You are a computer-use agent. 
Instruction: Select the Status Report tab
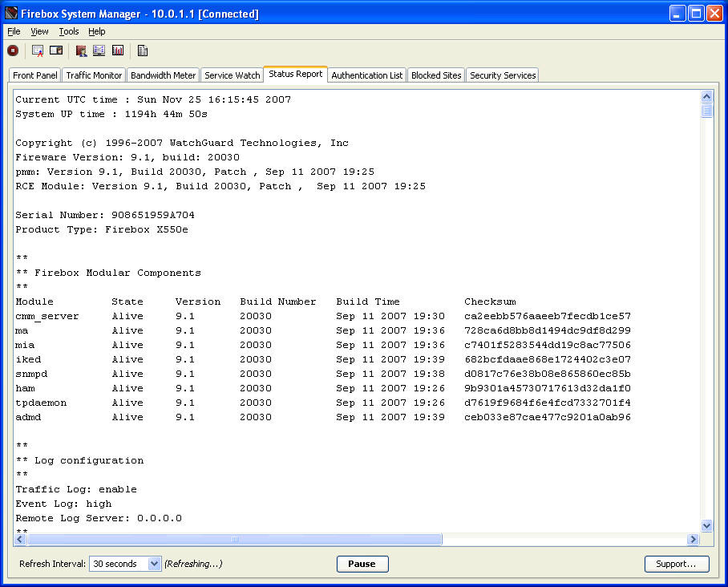pyautogui.click(x=295, y=74)
